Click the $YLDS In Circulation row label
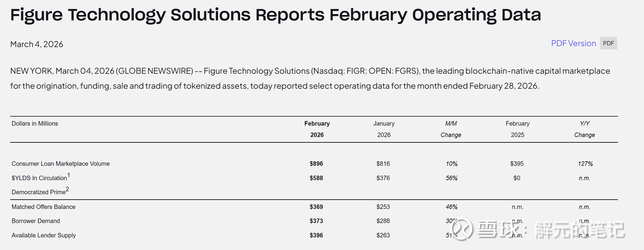 (39, 178)
